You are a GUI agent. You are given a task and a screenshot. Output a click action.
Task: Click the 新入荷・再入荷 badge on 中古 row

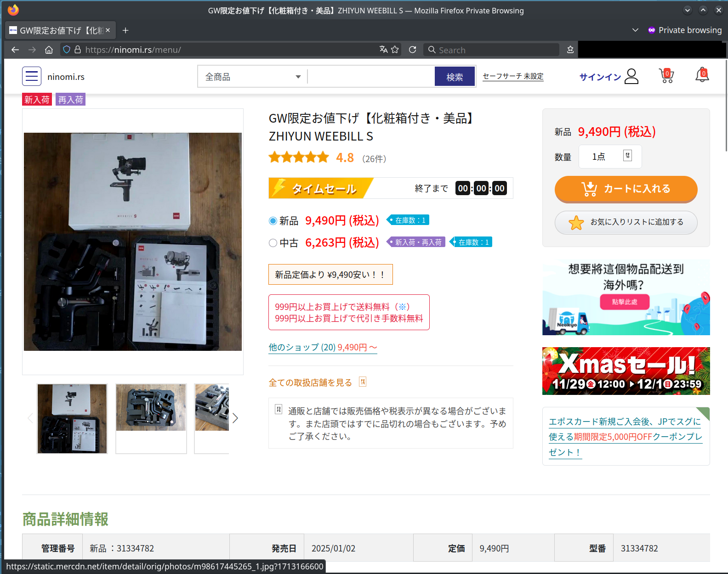click(x=416, y=242)
